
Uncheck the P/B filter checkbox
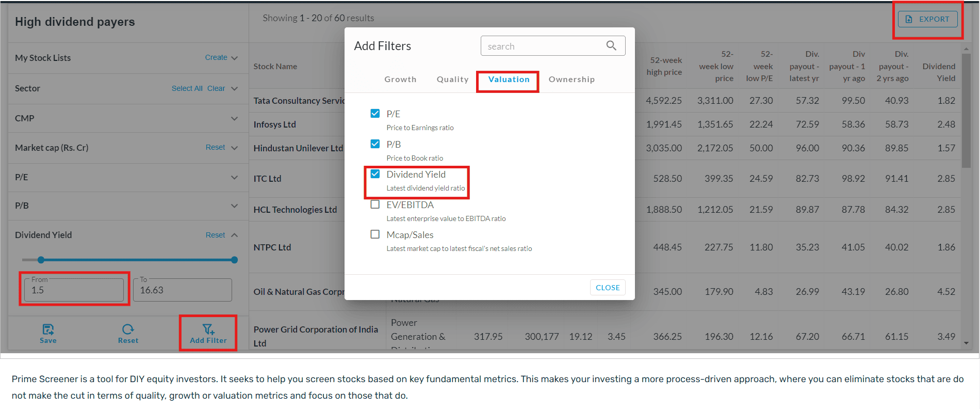(375, 144)
